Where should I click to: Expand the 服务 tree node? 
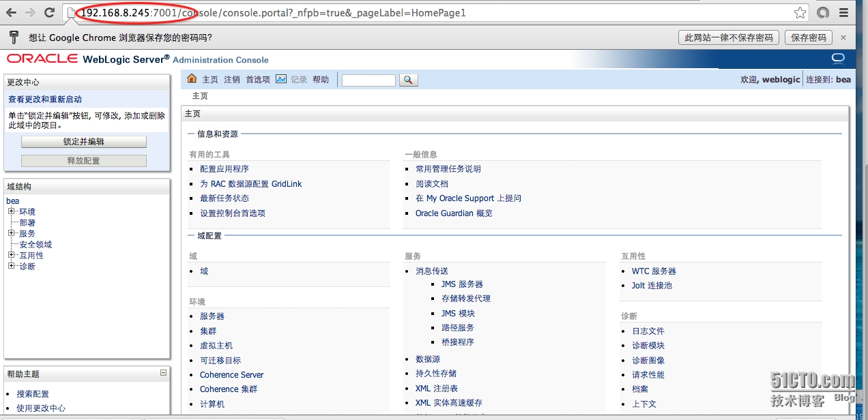coord(11,233)
